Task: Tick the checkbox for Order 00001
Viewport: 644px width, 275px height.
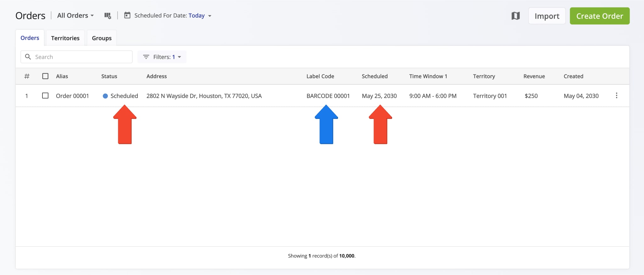Action: pos(45,96)
